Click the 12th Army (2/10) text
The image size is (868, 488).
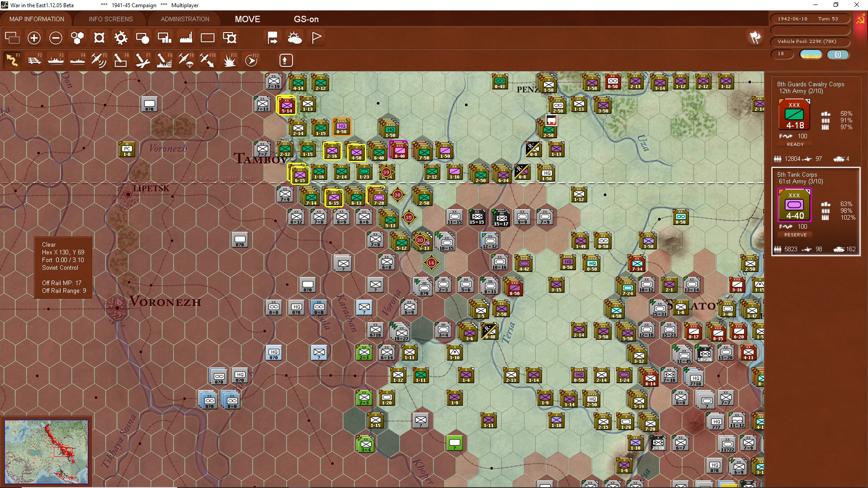(801, 91)
